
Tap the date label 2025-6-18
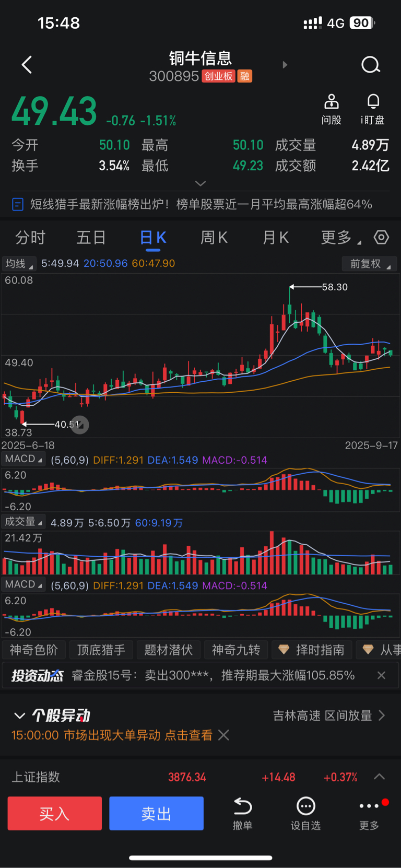click(x=28, y=445)
